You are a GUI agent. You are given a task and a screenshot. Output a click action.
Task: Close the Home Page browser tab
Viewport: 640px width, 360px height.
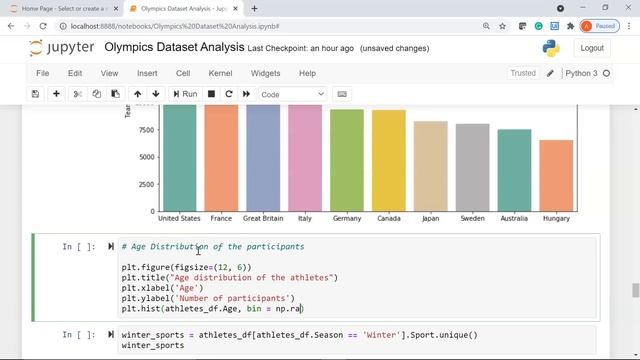pyautogui.click(x=116, y=9)
